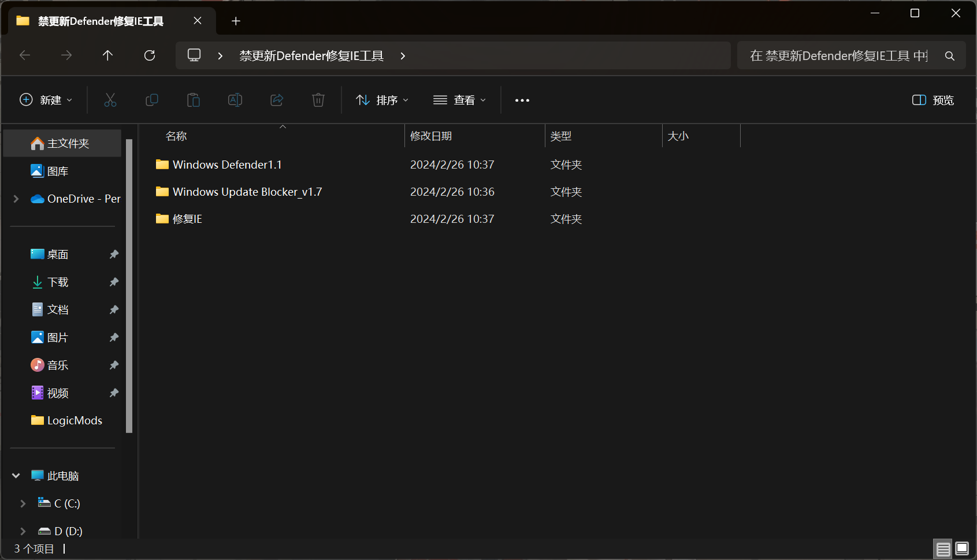Viewport: 977px width, 560px height.
Task: Refresh the current folder view
Action: click(150, 55)
